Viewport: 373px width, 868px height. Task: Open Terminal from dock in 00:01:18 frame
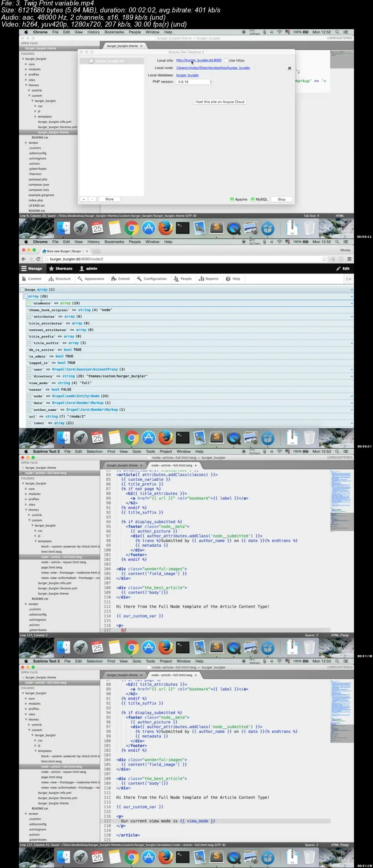(182, 647)
